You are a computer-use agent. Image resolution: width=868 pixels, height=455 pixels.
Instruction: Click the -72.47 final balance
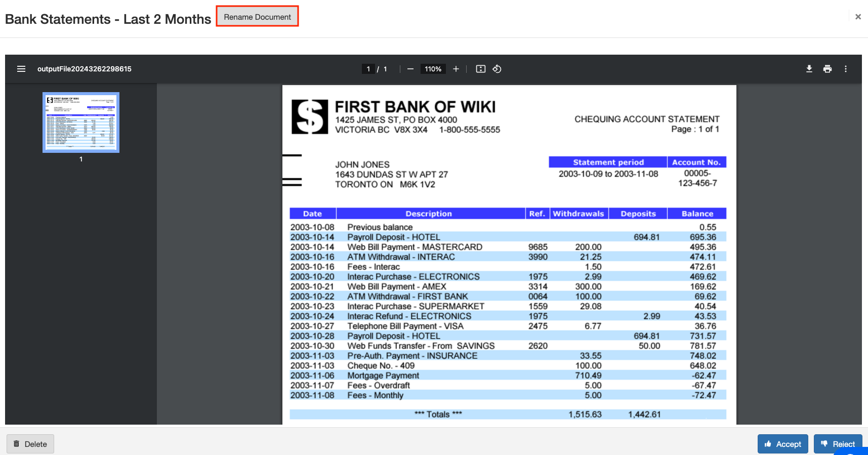click(x=704, y=395)
